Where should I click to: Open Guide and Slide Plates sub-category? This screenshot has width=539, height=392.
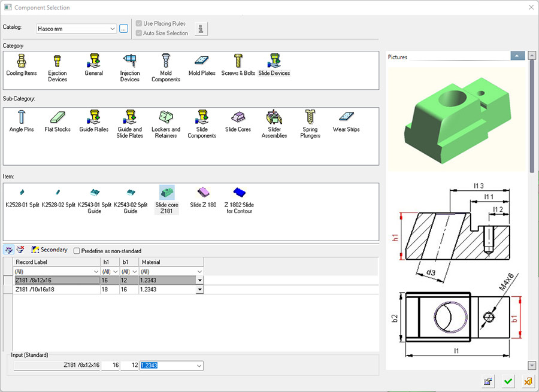coord(129,124)
